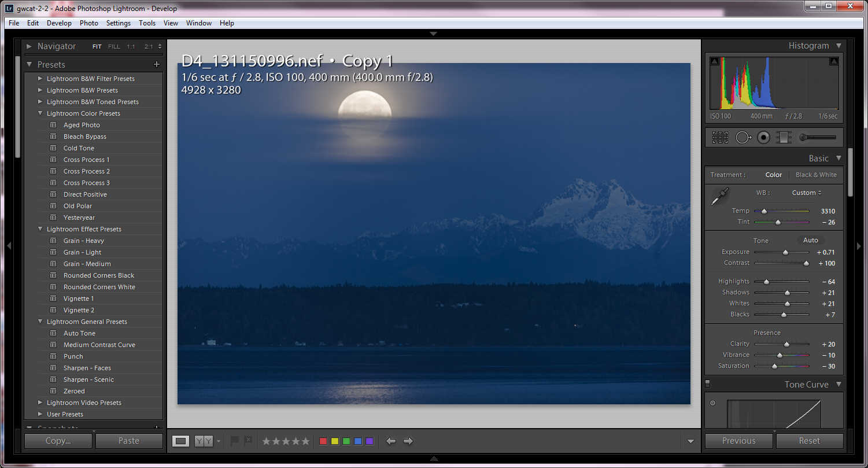Collapse the Histogram panel
868x468 pixels.
839,46
